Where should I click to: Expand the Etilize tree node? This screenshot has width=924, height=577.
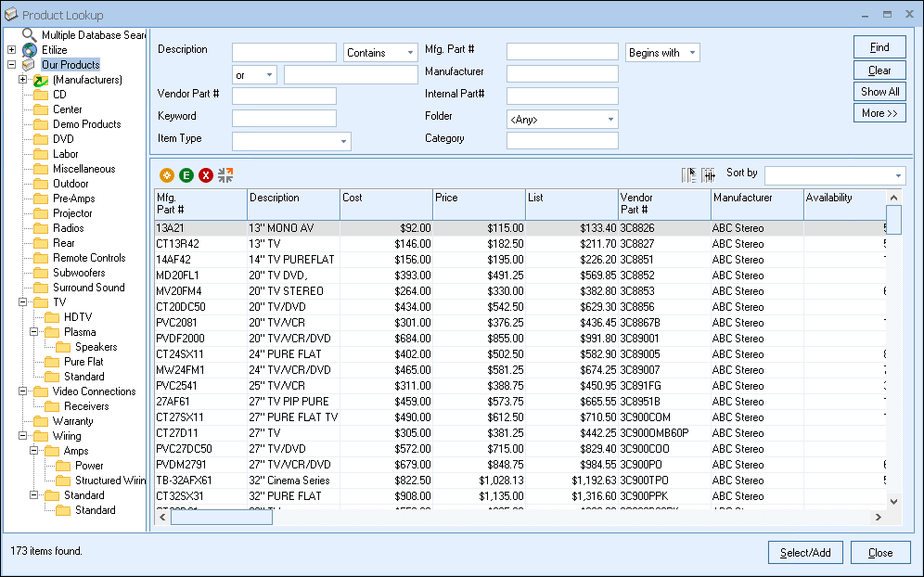point(11,50)
